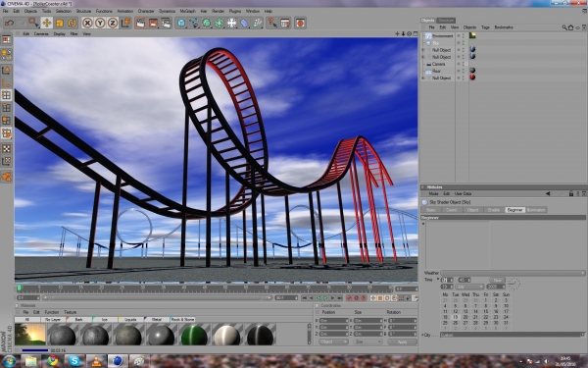Open the modeling Array objects icon
This screenshot has height=368, width=588.
coord(219,23)
